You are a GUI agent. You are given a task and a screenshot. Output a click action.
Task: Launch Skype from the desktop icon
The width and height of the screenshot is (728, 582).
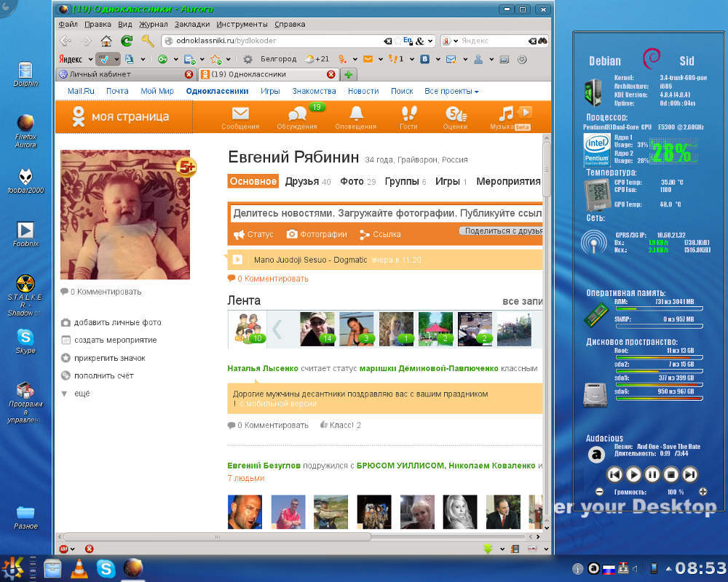(25, 341)
